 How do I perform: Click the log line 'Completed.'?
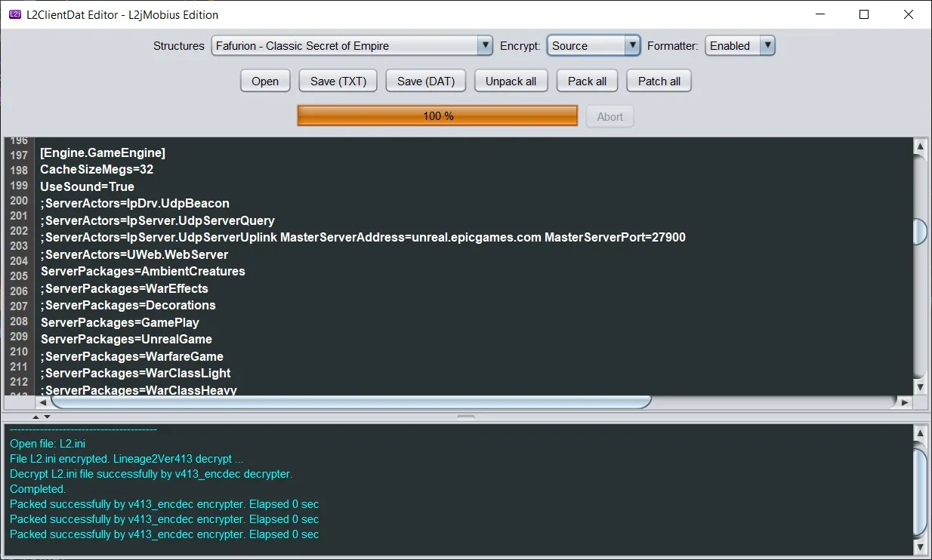(x=38, y=489)
